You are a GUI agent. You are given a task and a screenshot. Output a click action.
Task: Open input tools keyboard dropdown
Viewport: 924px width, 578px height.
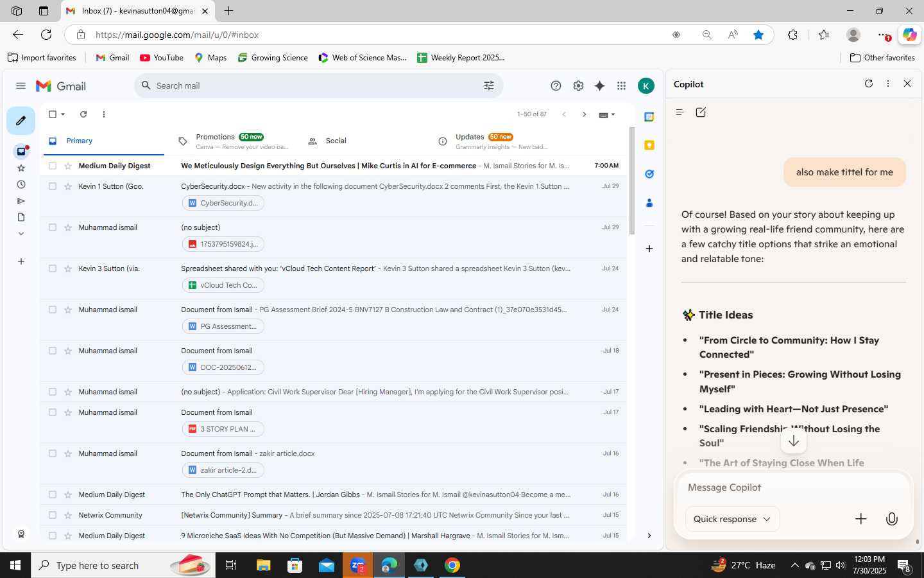pyautogui.click(x=607, y=114)
